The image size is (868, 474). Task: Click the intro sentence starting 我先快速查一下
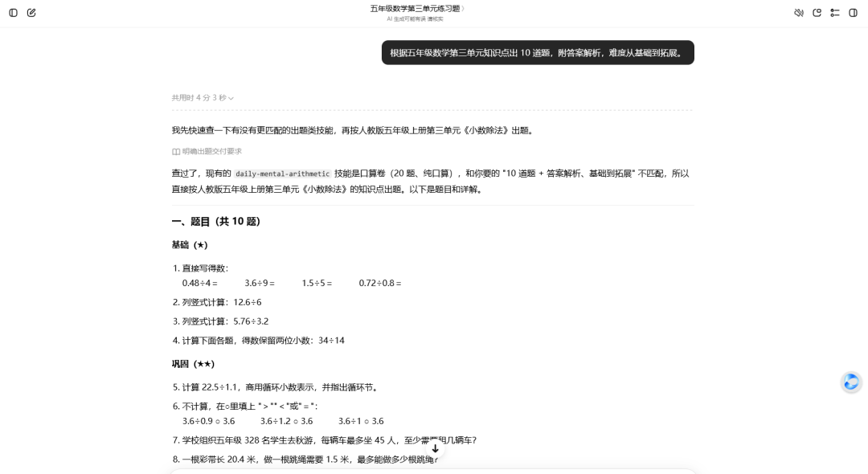click(x=353, y=130)
